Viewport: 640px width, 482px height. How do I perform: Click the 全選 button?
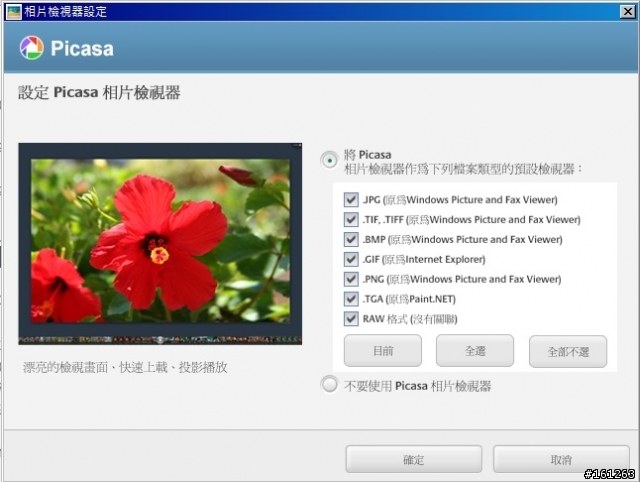[x=475, y=351]
